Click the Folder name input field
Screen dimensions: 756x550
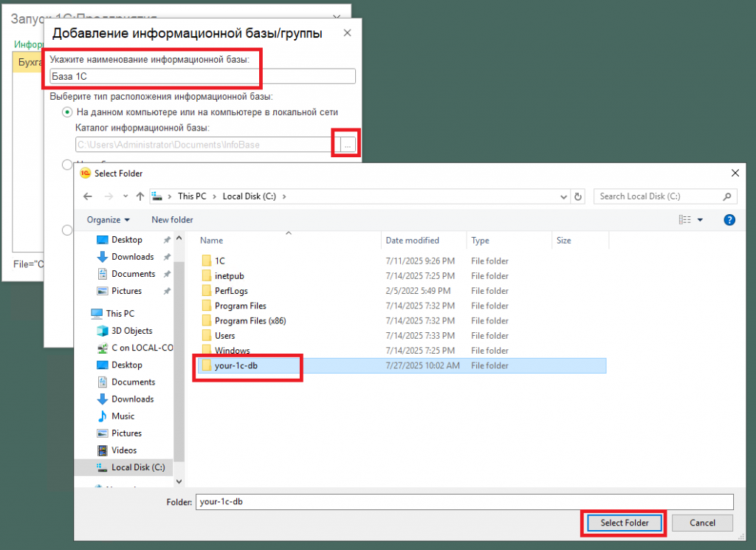[x=464, y=502]
